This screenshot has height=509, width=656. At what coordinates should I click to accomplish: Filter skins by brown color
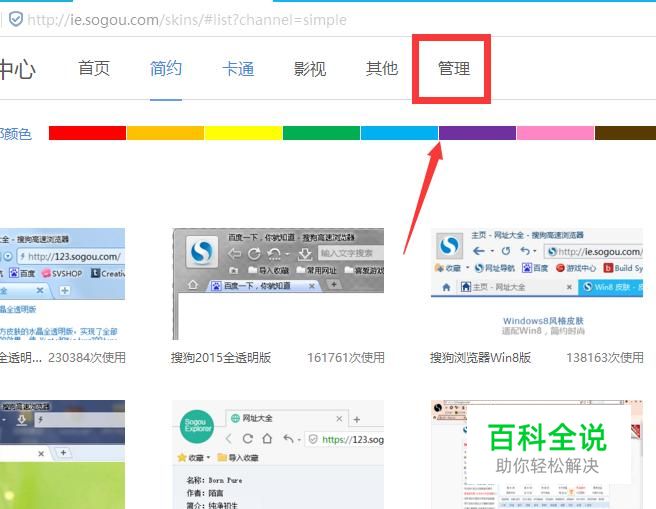(x=625, y=133)
